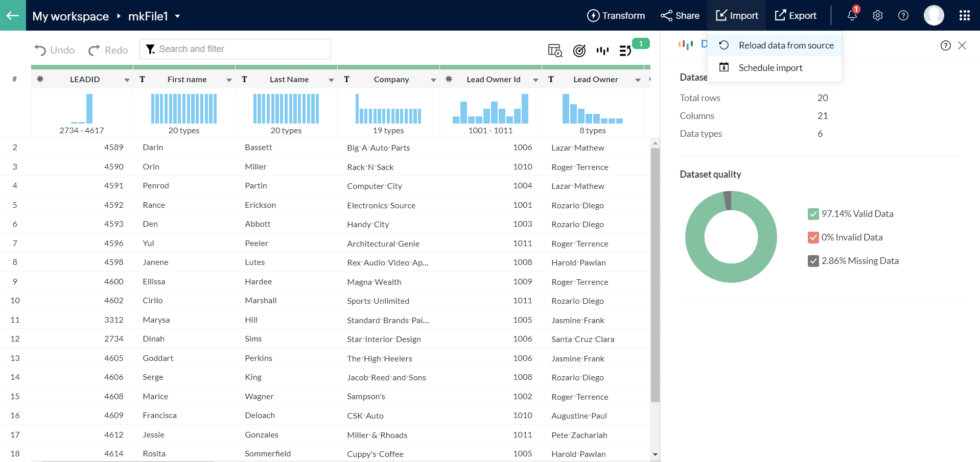The image size is (980, 462).
Task: Open the notifications bell
Action: (x=852, y=15)
